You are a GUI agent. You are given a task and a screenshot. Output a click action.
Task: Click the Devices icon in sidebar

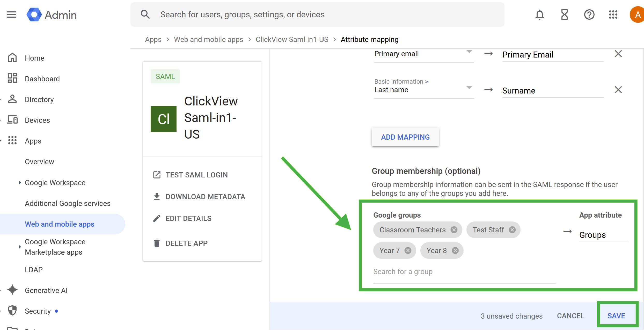pyautogui.click(x=12, y=120)
